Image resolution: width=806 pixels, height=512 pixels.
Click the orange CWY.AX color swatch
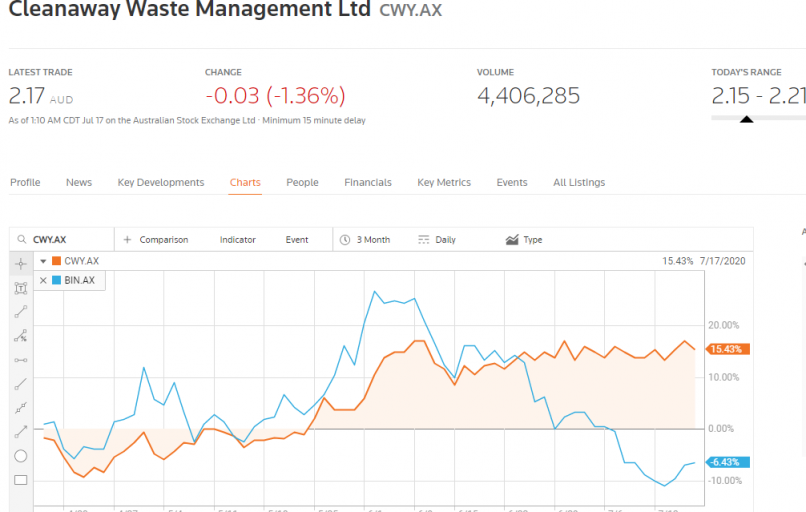coord(57,261)
